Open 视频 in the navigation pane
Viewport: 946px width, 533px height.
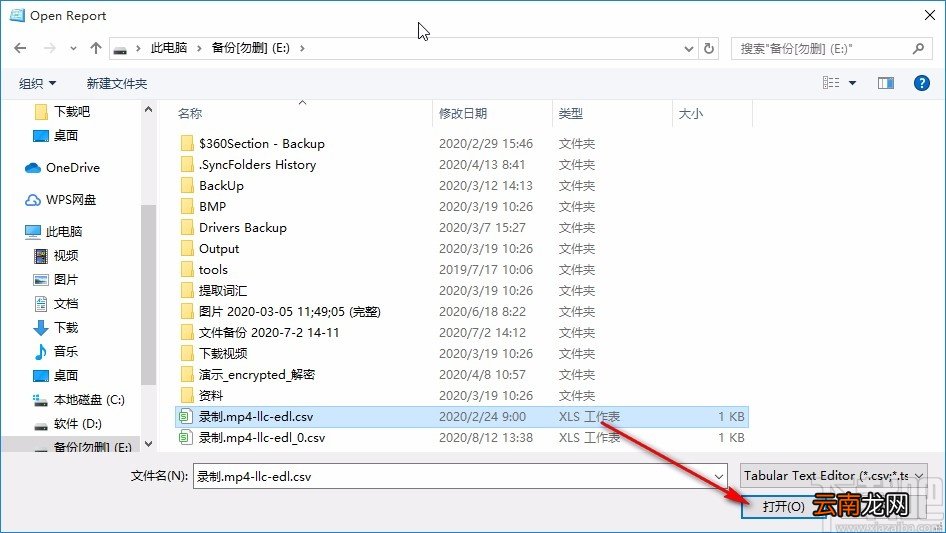click(x=57, y=255)
